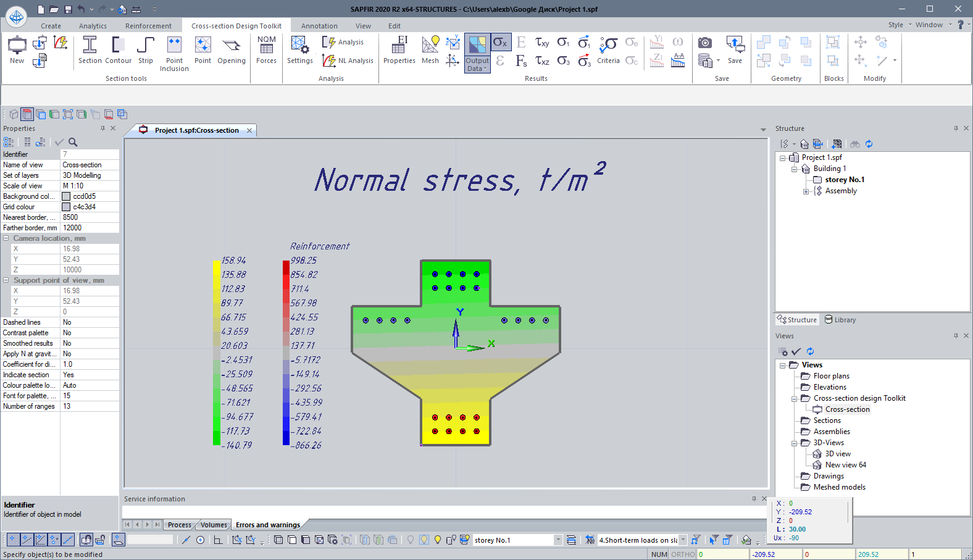Image resolution: width=973 pixels, height=560 pixels.
Task: Click the camera snapshot icon
Action: [x=704, y=43]
